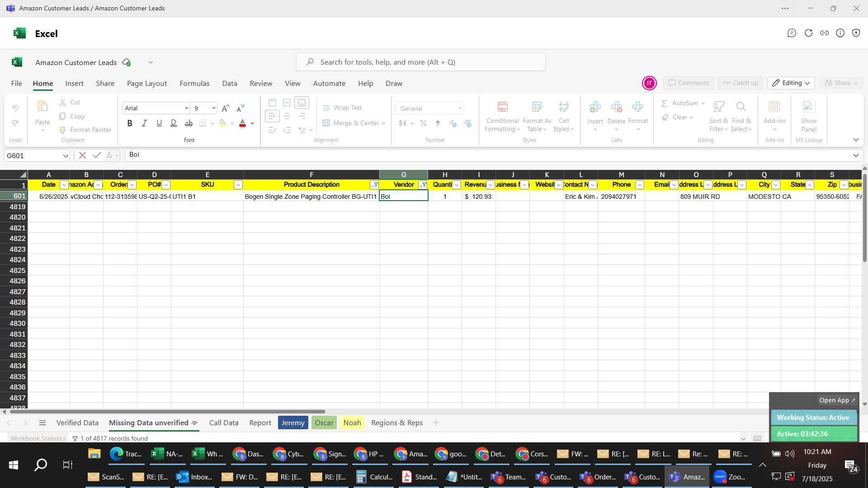This screenshot has width=868, height=488.
Task: Toggle middle align vertical alignment
Action: 287,103
